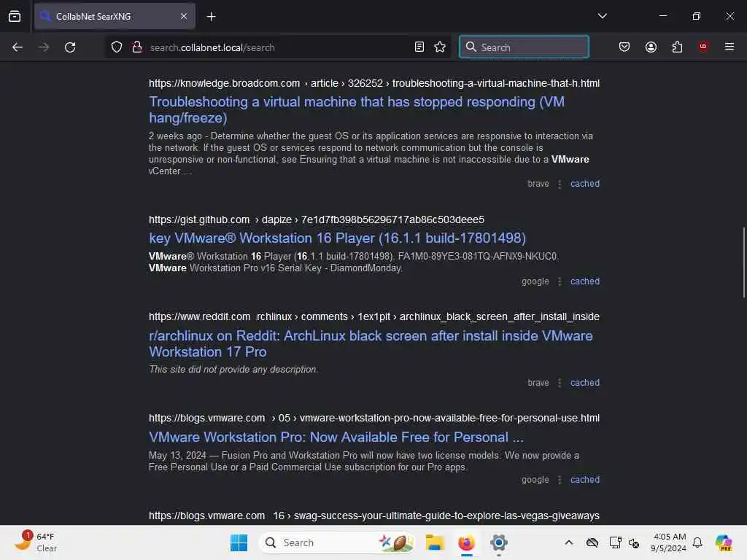Open the Windows Start menu
747x560 pixels.
click(239, 542)
